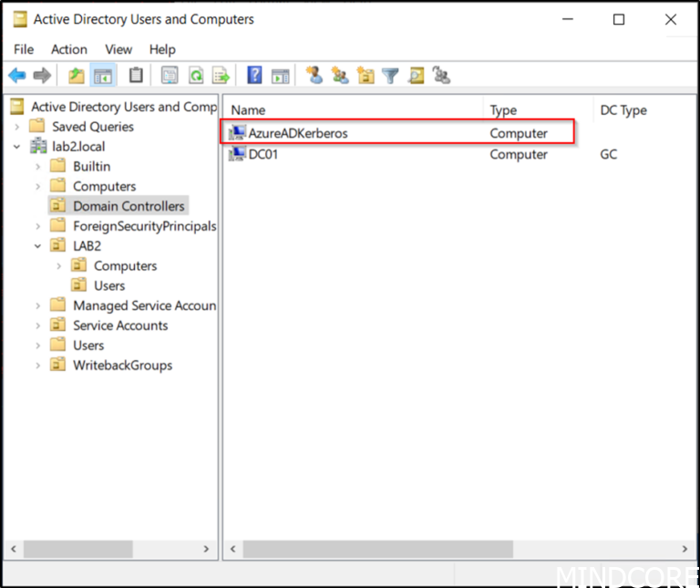Click left pane scrollbar left arrow
The width and height of the screenshot is (700, 588).
pyautogui.click(x=14, y=549)
